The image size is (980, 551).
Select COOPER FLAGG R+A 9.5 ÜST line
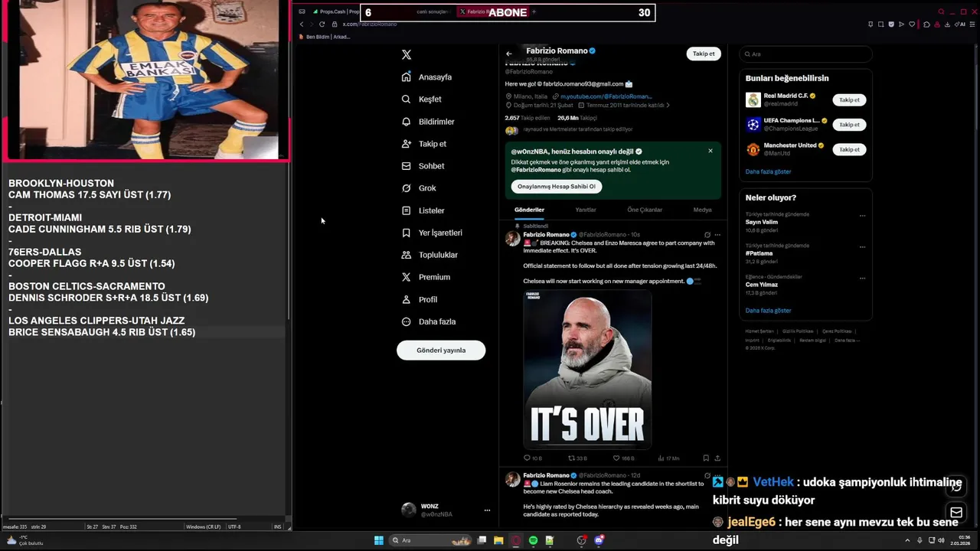tap(92, 264)
